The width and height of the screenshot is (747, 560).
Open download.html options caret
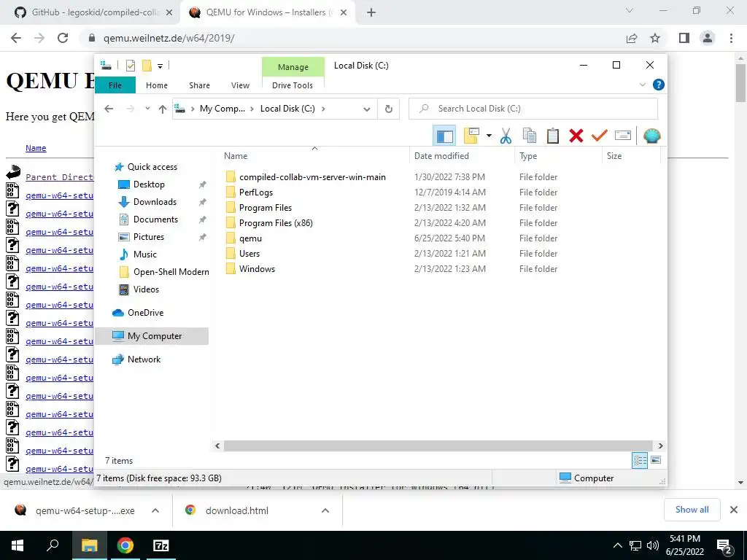(325, 510)
